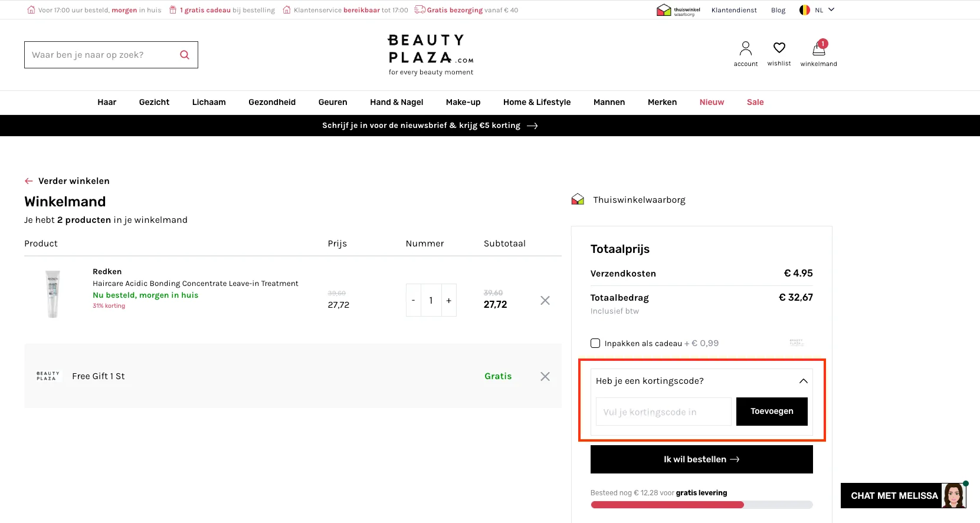Click the newsletter signup banner text
This screenshot has height=523, width=980.
tap(421, 126)
